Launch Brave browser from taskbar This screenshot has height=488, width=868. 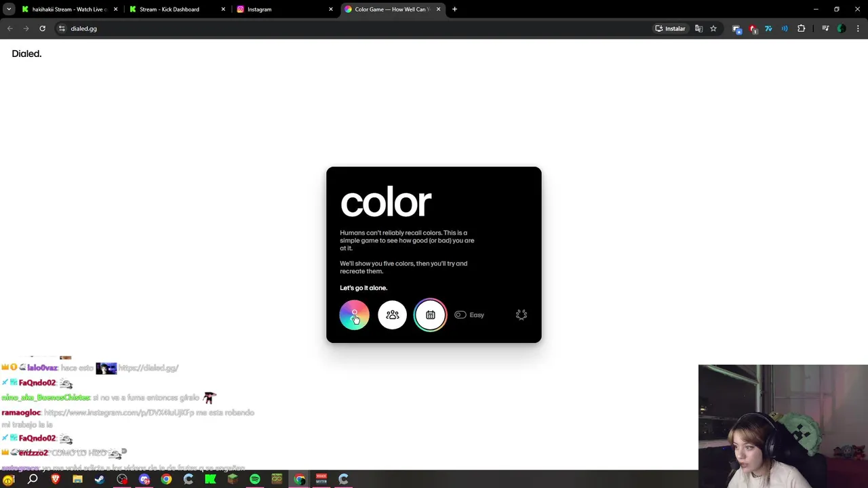(56, 480)
